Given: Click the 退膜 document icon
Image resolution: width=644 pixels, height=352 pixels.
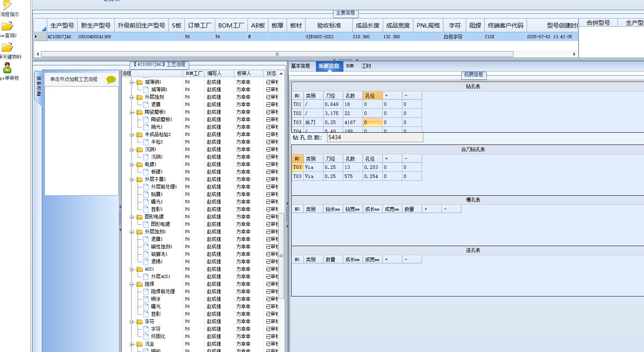Looking at the screenshot, I should (x=146, y=104).
